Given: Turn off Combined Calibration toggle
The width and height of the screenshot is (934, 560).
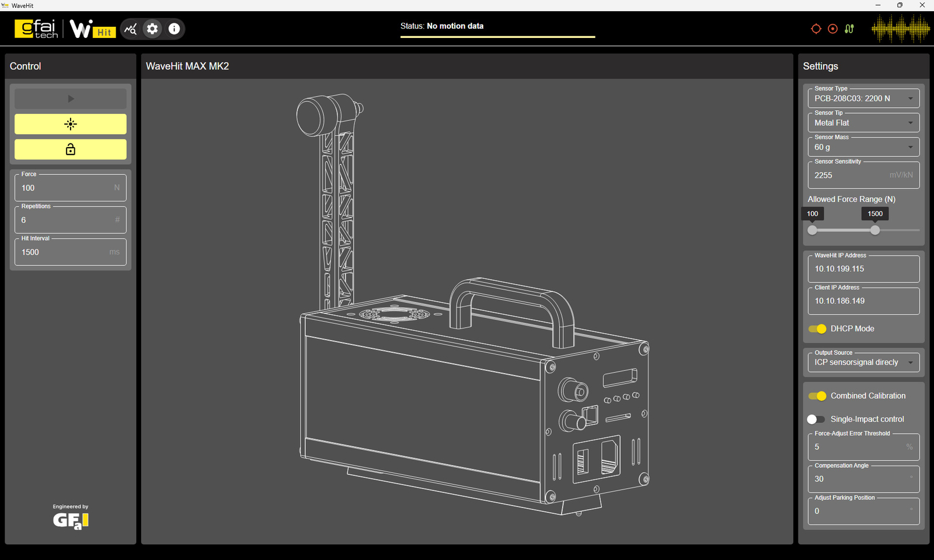Looking at the screenshot, I should (817, 396).
